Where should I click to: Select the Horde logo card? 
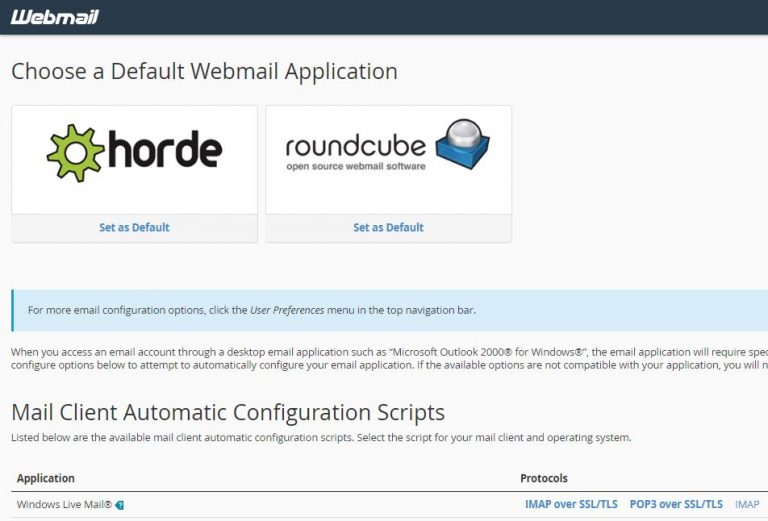[134, 160]
